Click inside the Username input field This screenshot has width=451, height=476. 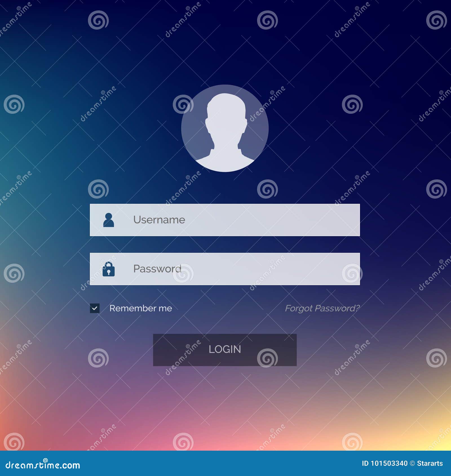coord(225,219)
